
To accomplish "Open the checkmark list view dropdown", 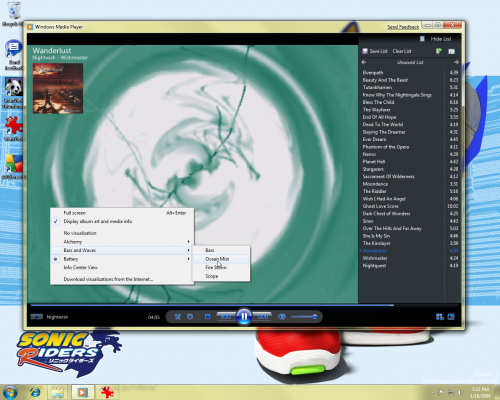I will pyautogui.click(x=451, y=51).
